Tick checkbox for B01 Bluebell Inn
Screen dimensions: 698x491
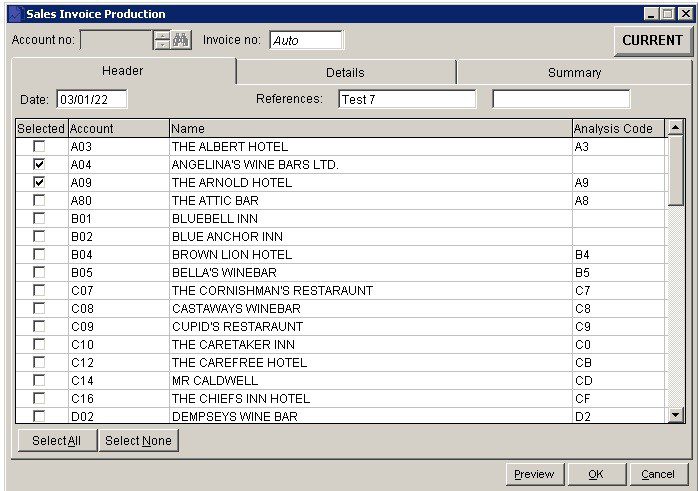click(39, 218)
